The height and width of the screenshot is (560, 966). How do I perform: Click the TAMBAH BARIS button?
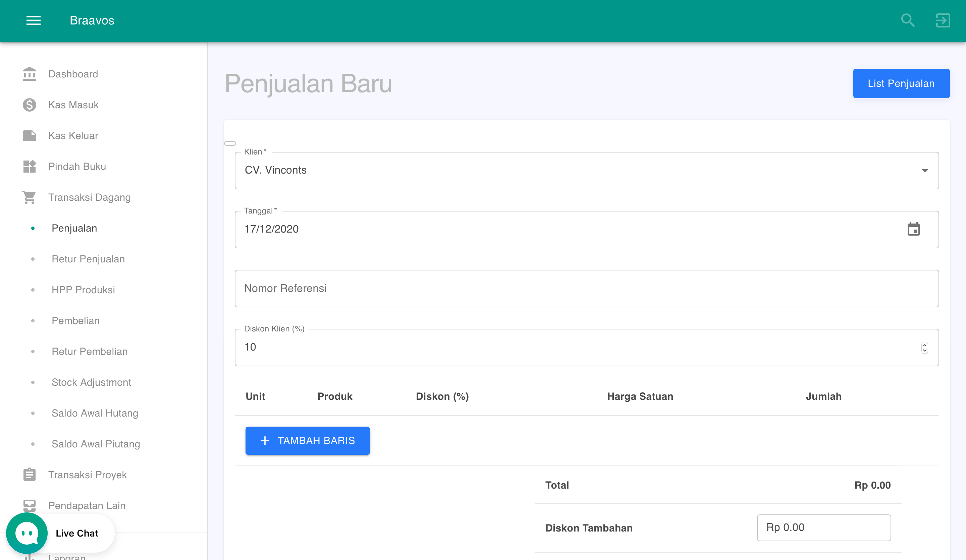307,440
